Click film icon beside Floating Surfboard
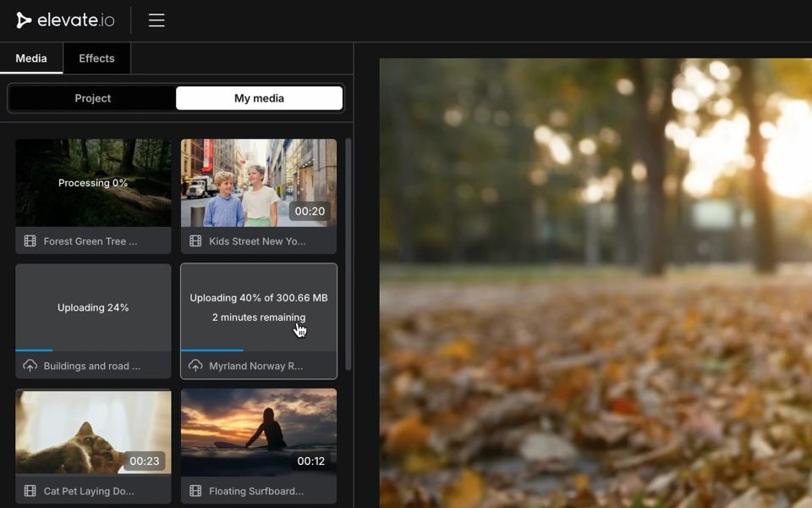The image size is (812, 508). 195,491
